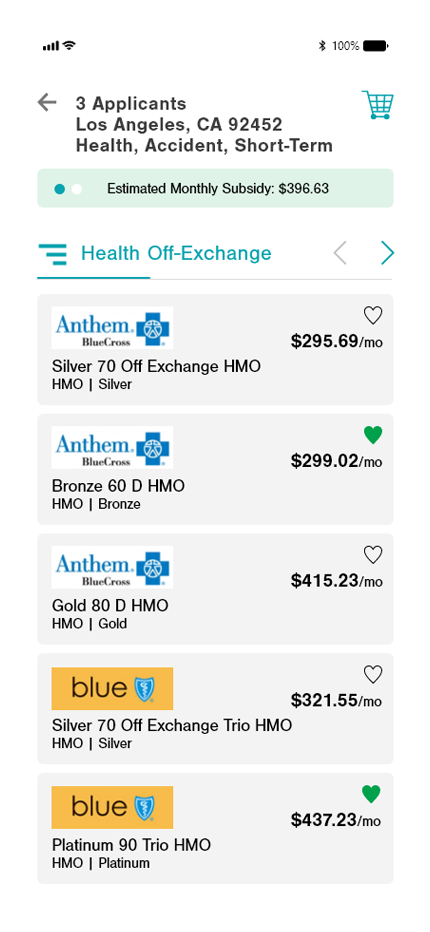Select the $321.55/mo price
430x932 pixels.
click(337, 701)
